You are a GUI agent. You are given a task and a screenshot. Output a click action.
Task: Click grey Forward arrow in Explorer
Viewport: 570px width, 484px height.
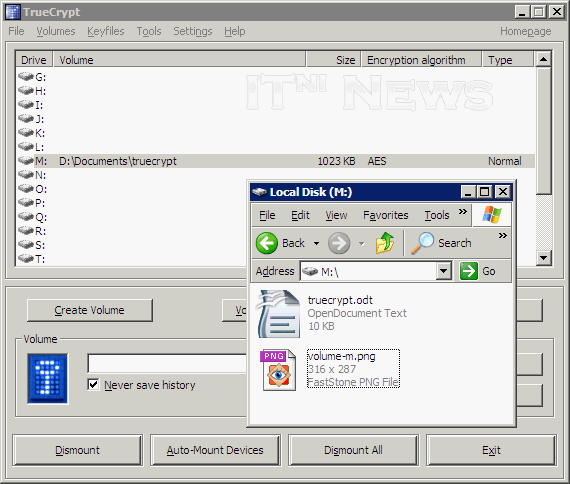click(339, 243)
